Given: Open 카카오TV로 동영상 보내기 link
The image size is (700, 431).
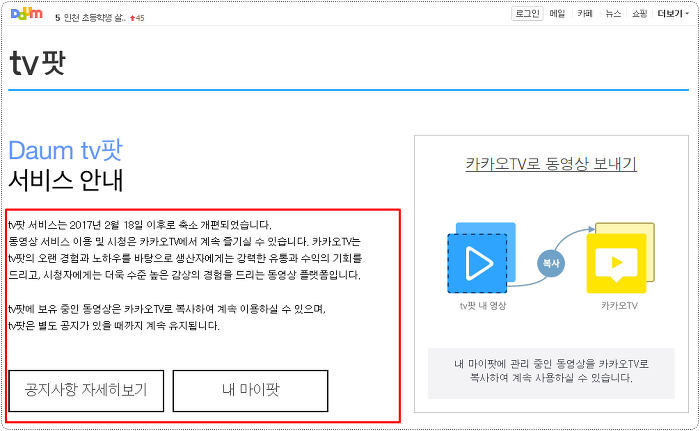Looking at the screenshot, I should coord(551,164).
